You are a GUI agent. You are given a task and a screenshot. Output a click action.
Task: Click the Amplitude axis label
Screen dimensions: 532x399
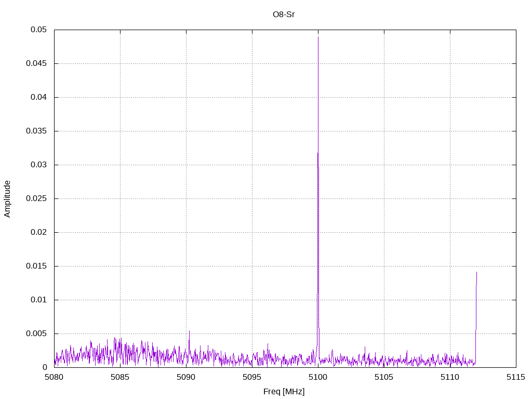coord(7,199)
